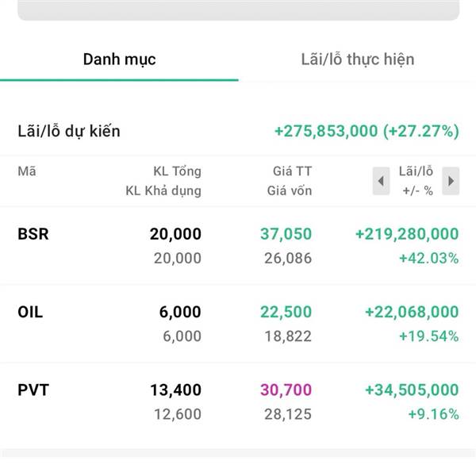Click BSR profit +219,280,000
Image resolution: width=476 pixels, height=476 pixels.
[x=406, y=234]
